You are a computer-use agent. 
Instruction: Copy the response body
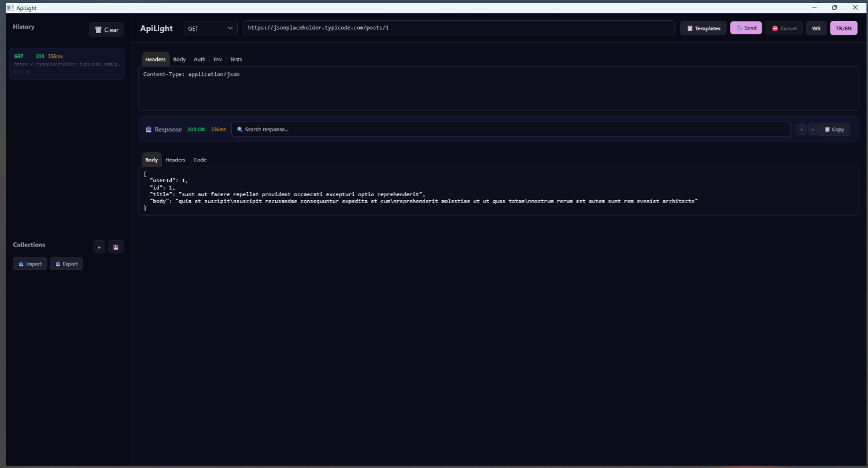coord(834,130)
